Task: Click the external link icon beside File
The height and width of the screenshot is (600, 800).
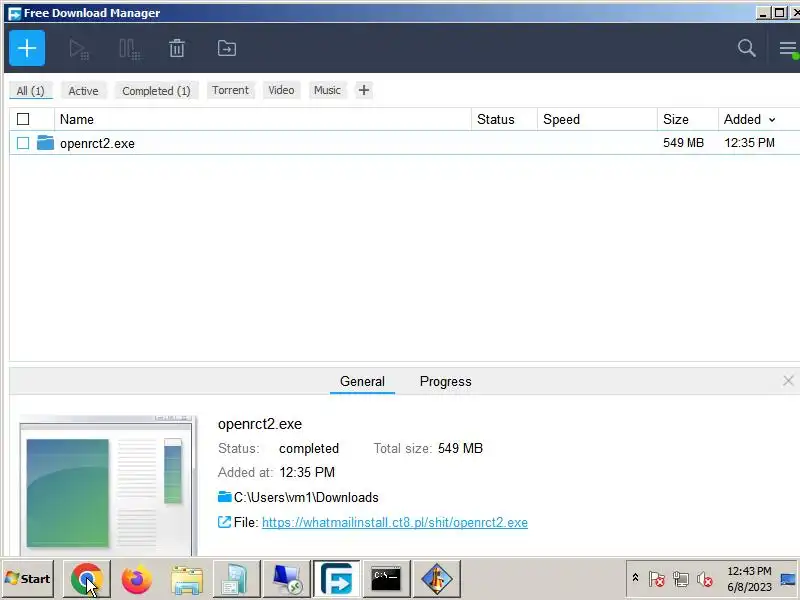Action: [224, 522]
